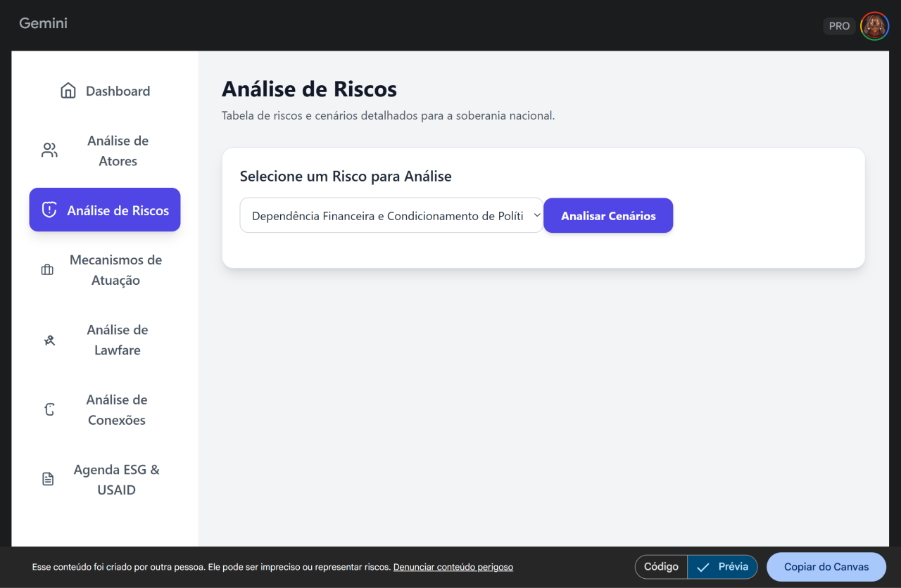901x588 pixels.
Task: Click the document icon for Agenda ESG & USAID
Action: (x=48, y=480)
